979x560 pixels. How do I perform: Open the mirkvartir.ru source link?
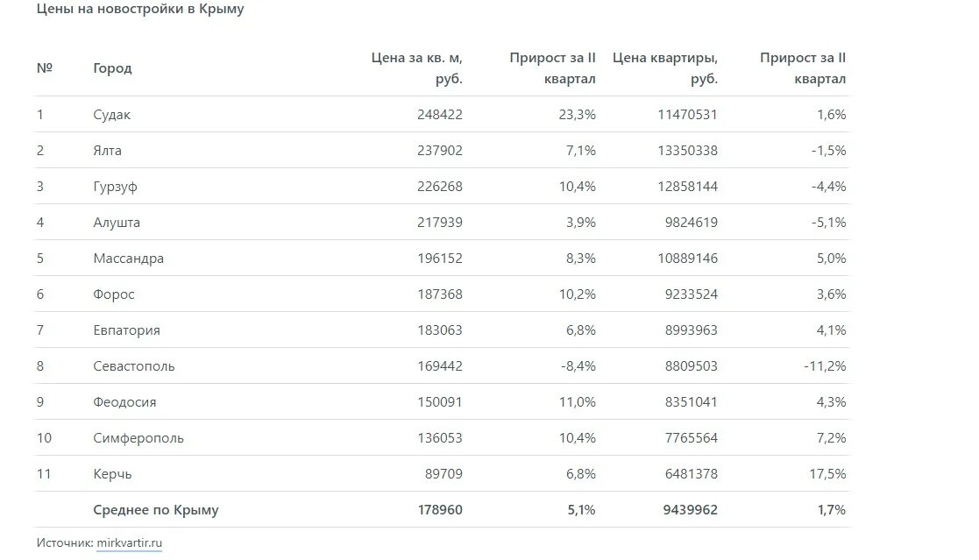pyautogui.click(x=129, y=542)
